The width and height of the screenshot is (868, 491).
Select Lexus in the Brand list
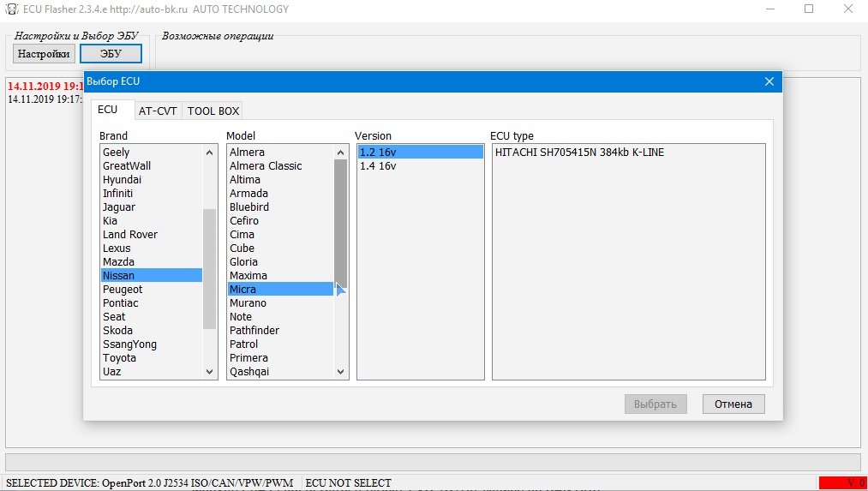coord(151,248)
